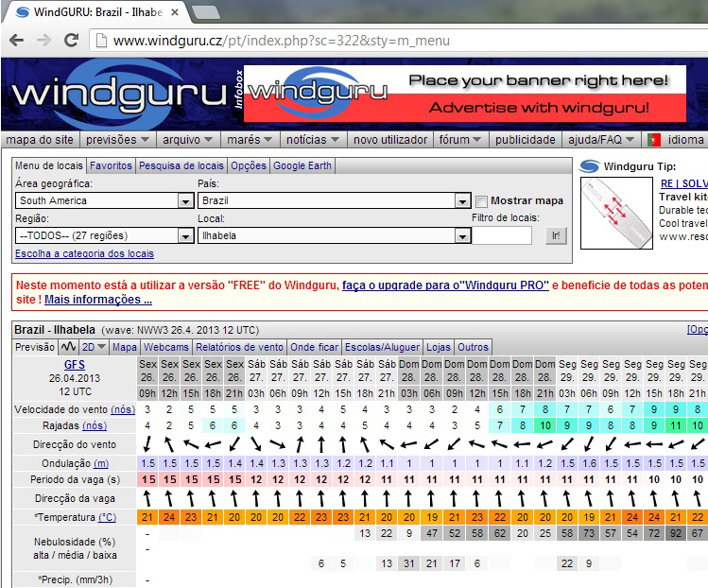Open the 'Onde ficar' tab

(x=314, y=347)
